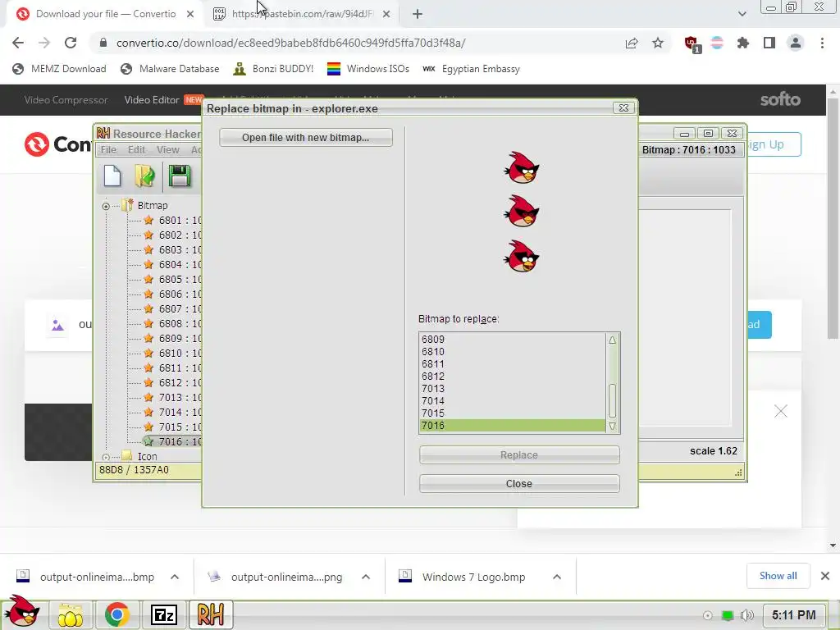The width and height of the screenshot is (840, 630).
Task: Select tree item 6802 in Resource Hacker
Action: point(180,235)
